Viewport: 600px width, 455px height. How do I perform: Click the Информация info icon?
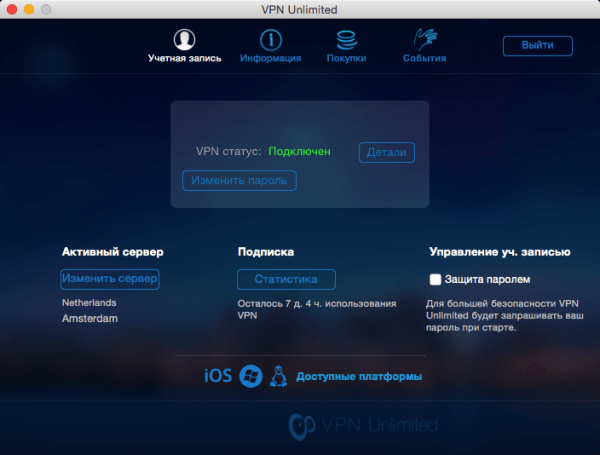(271, 40)
